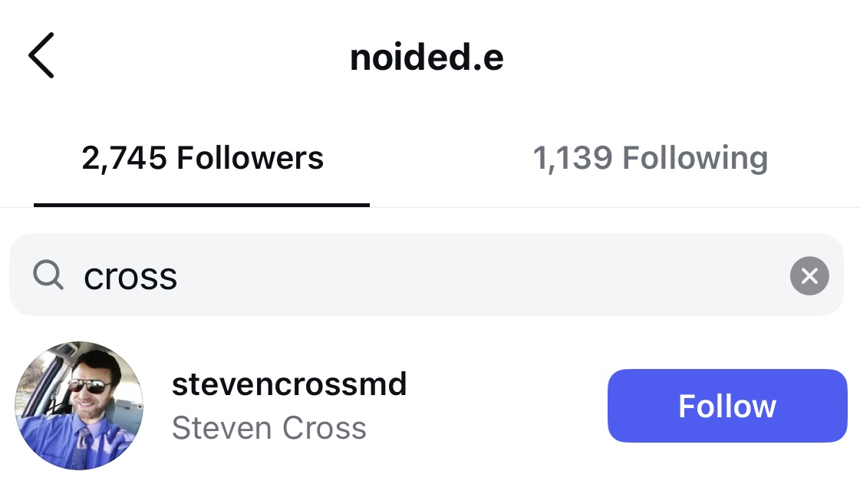Open the stevencrossmd username link

[x=289, y=384]
